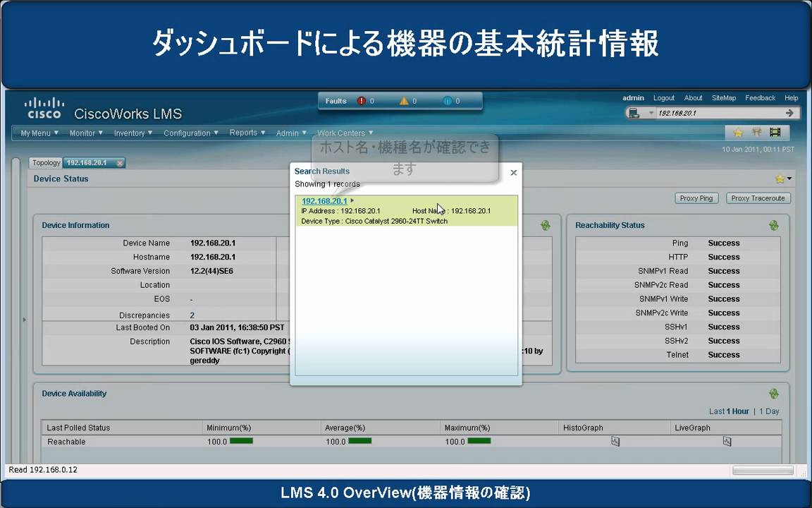The height and width of the screenshot is (508, 812).
Task: Open the Admin menu
Action: pos(291,133)
